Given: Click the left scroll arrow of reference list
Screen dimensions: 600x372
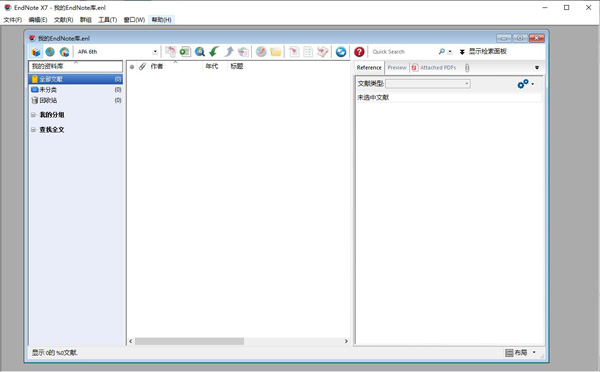Looking at the screenshot, I should [x=130, y=341].
